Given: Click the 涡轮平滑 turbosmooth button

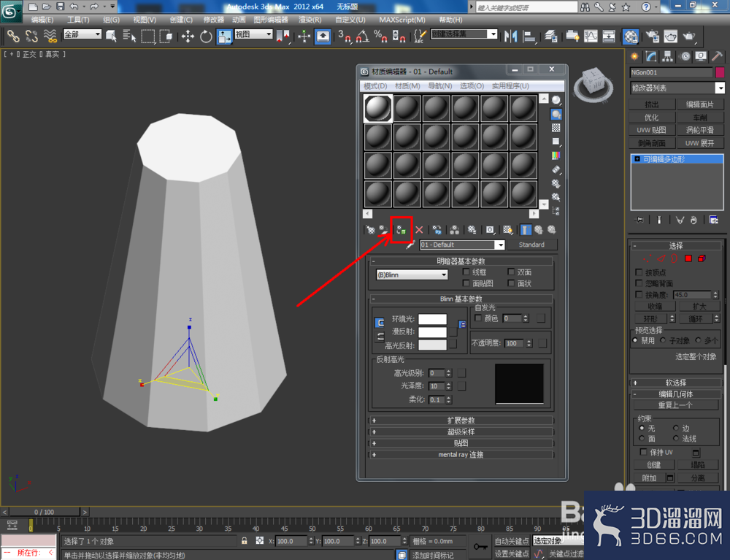Looking at the screenshot, I should pyautogui.click(x=700, y=131).
